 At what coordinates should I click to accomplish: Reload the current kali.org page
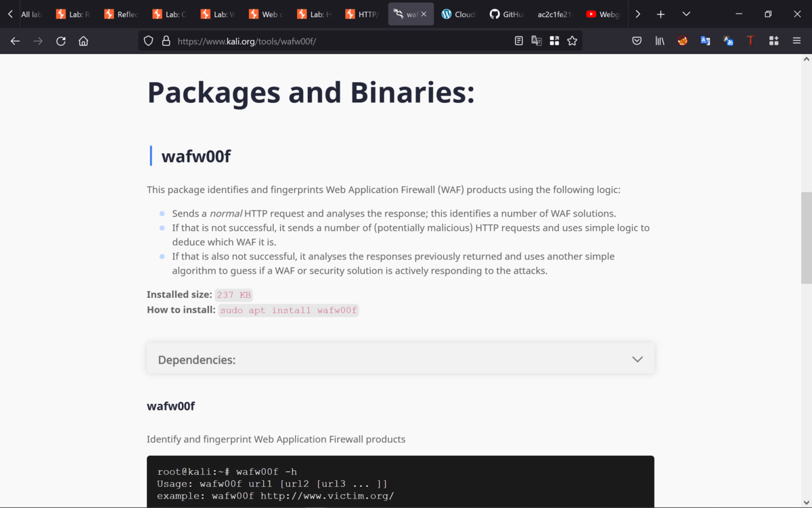click(x=61, y=41)
